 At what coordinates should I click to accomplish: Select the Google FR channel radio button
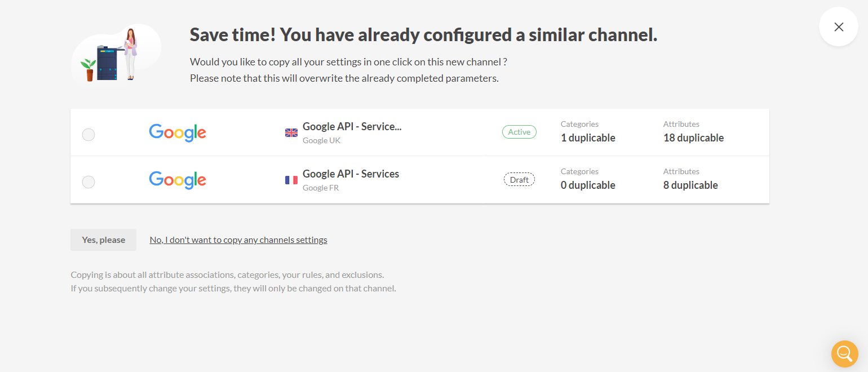point(88,182)
